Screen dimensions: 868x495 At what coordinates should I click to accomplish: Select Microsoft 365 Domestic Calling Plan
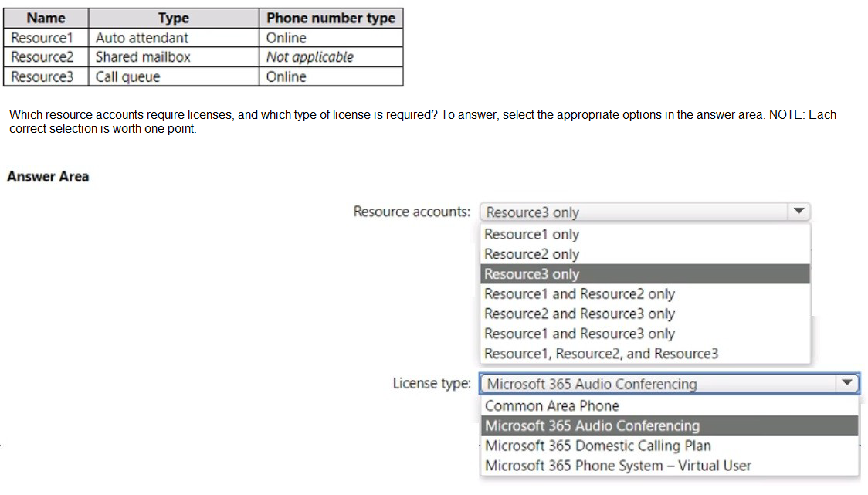tap(598, 446)
